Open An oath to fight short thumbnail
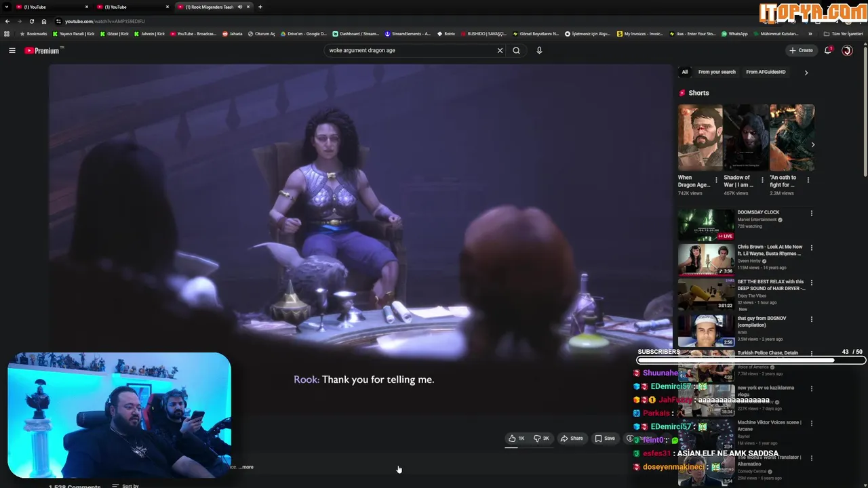This screenshot has width=868, height=488. tap(792, 138)
